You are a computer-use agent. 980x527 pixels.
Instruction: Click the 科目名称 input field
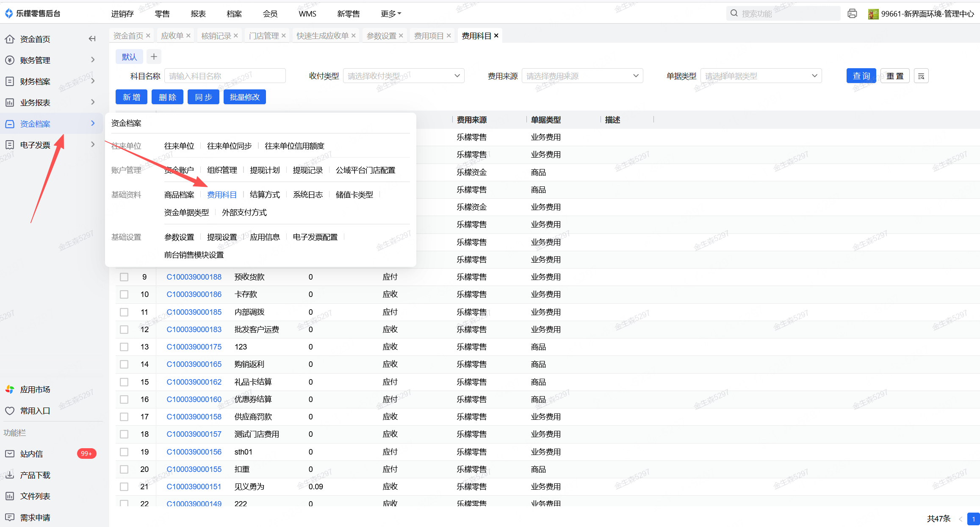coord(224,76)
